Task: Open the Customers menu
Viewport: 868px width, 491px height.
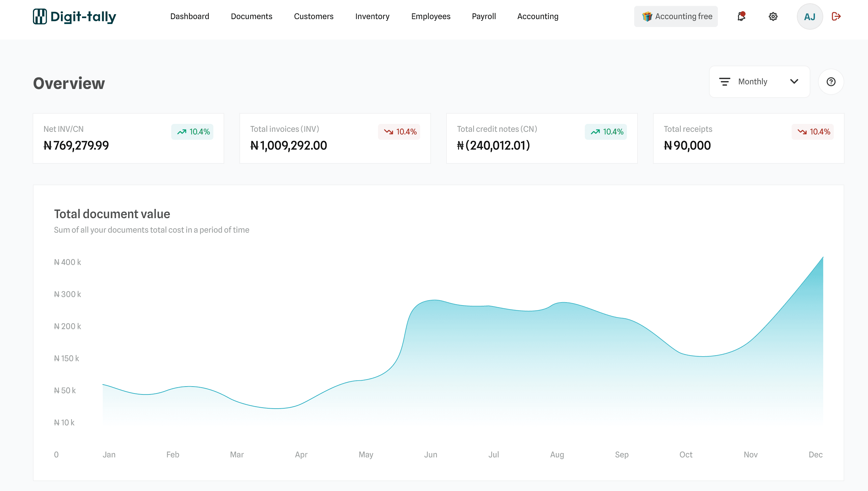Action: click(314, 16)
